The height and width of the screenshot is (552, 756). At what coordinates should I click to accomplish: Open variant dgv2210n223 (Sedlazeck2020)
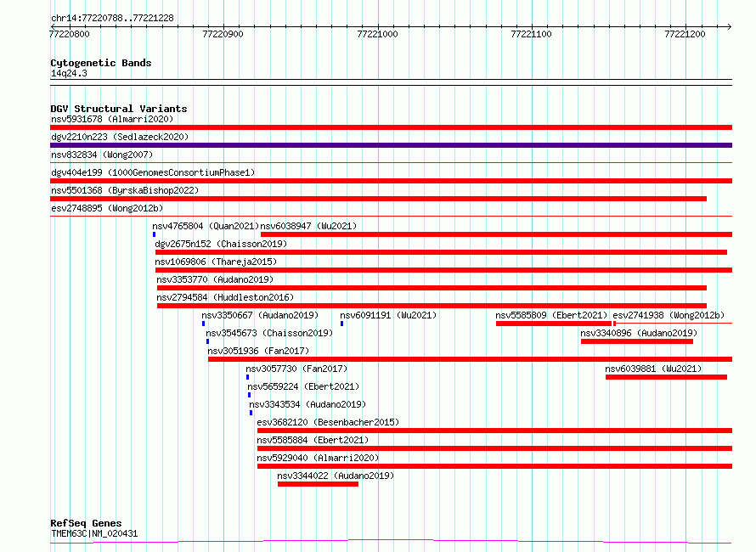click(120, 137)
